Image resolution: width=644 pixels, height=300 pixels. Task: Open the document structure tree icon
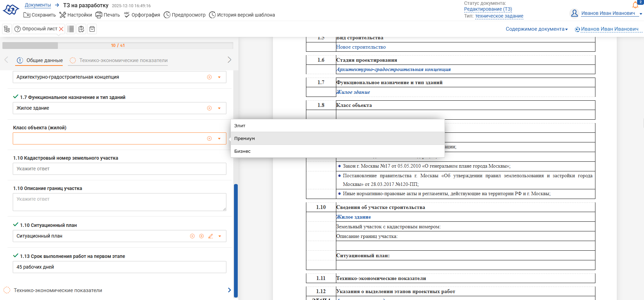tap(7, 29)
